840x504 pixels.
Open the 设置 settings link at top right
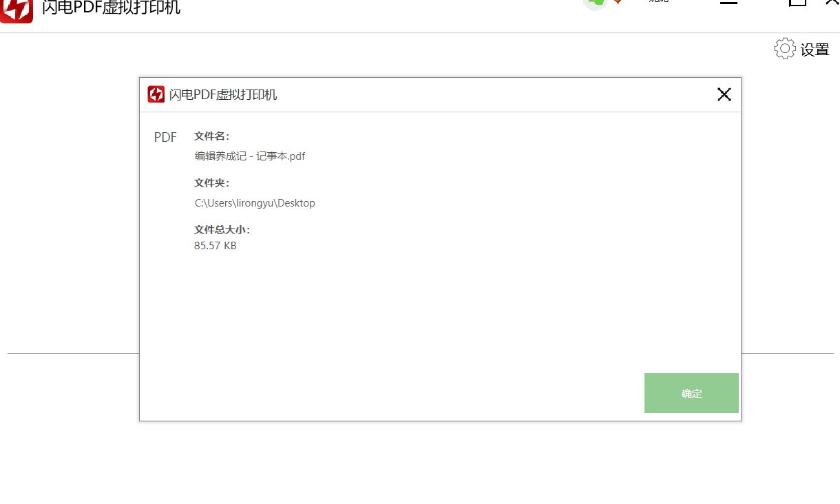[815, 49]
